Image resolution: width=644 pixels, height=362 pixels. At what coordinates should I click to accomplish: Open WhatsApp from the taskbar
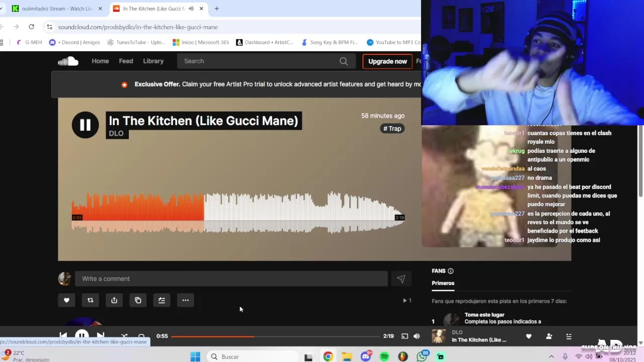422,356
